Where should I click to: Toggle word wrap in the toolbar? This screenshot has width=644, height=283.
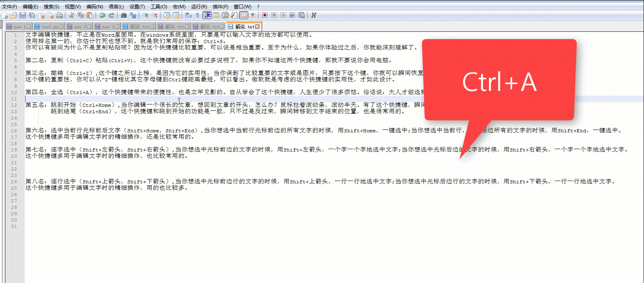(x=188, y=15)
